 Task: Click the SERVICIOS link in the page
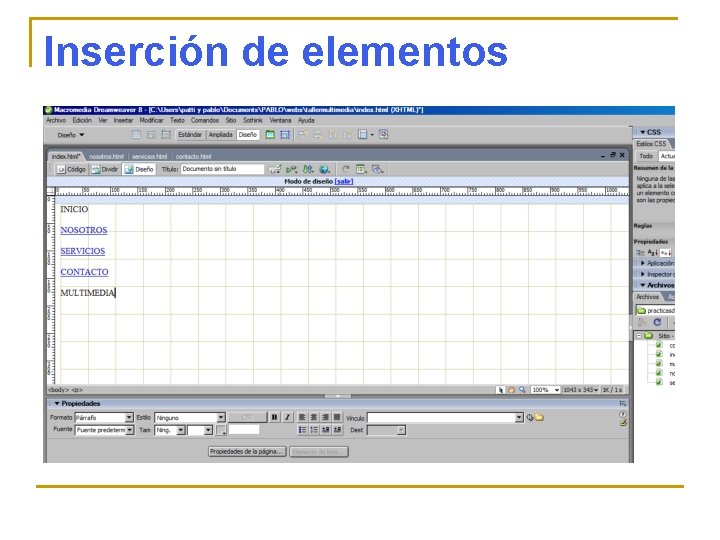click(x=83, y=251)
